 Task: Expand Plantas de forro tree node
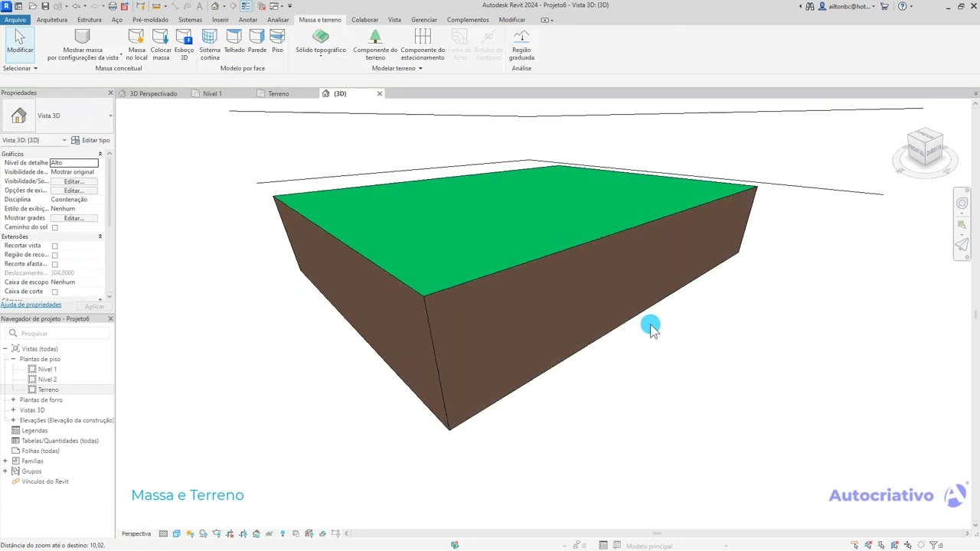click(x=13, y=399)
